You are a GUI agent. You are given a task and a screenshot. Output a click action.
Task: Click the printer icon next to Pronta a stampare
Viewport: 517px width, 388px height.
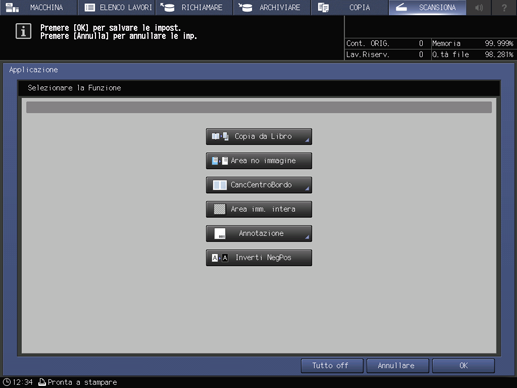click(x=42, y=382)
